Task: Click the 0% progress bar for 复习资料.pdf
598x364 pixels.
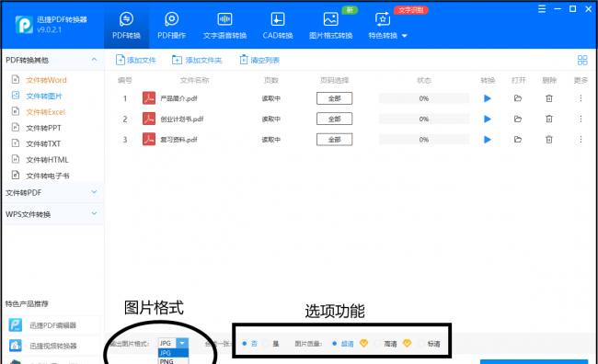Action: click(424, 140)
